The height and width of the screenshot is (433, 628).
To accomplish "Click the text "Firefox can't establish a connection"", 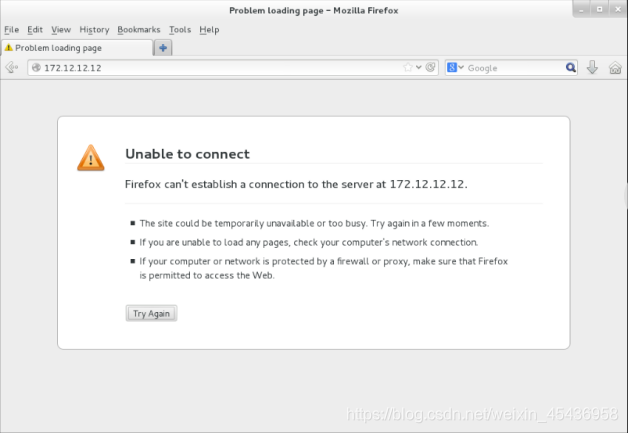I will 215,184.
